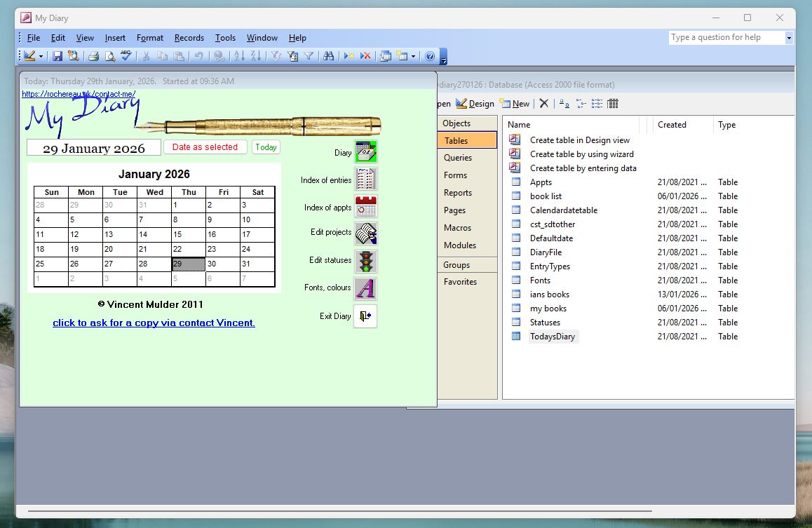
Task: Select Queries in the Objects pane
Action: (x=458, y=158)
